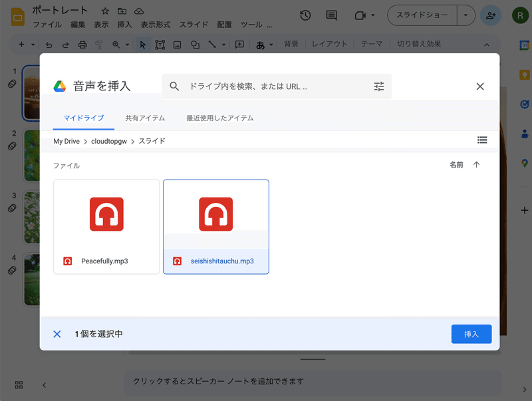Click the video call camera icon
The height and width of the screenshot is (401, 532).
click(x=360, y=15)
